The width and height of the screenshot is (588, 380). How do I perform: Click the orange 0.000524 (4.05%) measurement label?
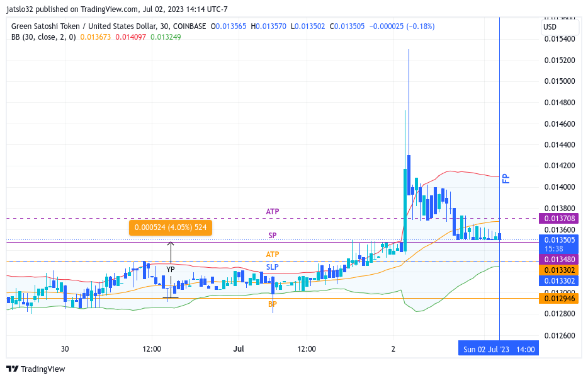(171, 227)
